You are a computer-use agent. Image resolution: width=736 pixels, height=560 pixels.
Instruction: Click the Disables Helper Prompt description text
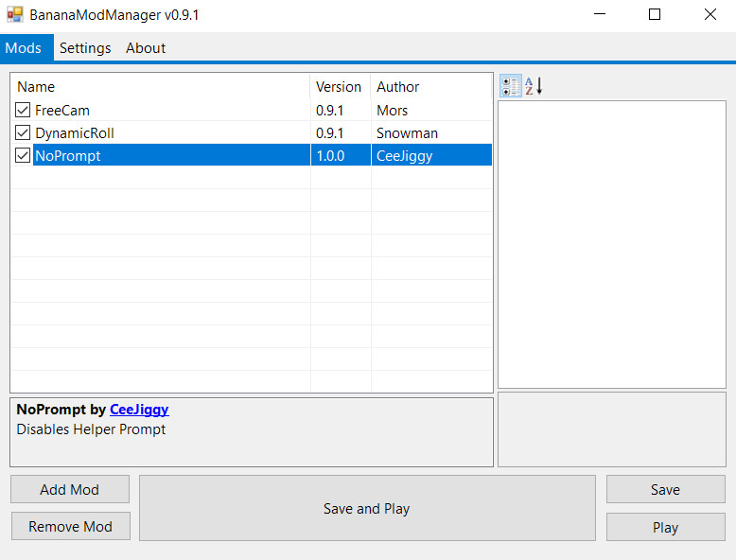pyautogui.click(x=91, y=429)
